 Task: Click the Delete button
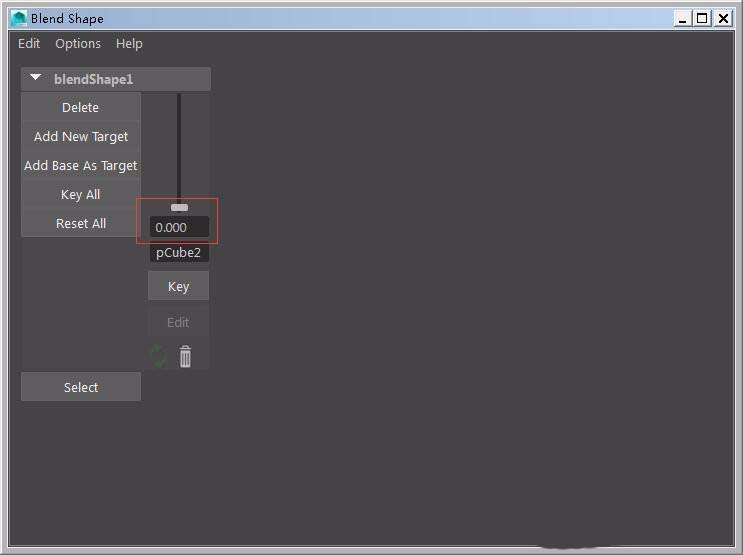point(81,107)
